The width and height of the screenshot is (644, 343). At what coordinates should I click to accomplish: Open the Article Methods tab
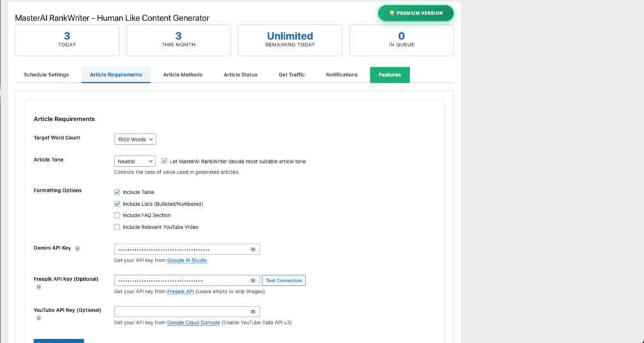(183, 75)
